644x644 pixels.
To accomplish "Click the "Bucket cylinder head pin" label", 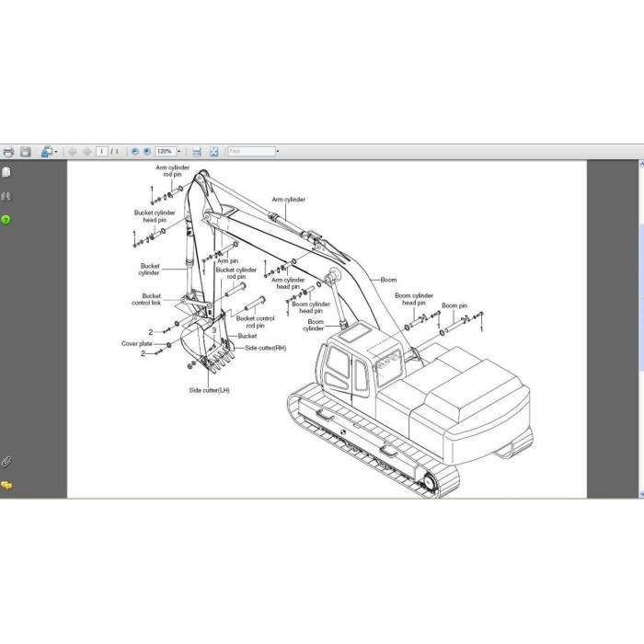I will (155, 216).
